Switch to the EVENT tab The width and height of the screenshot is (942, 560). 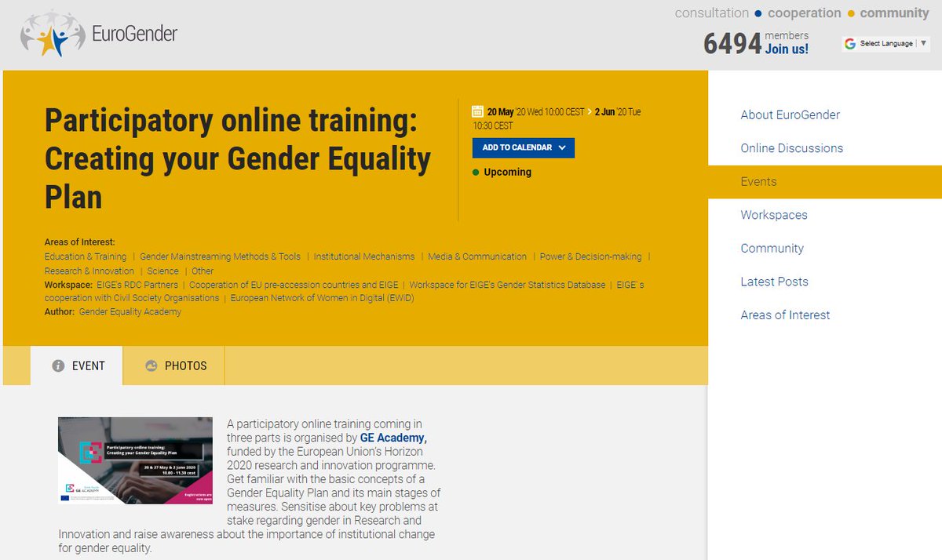77,365
